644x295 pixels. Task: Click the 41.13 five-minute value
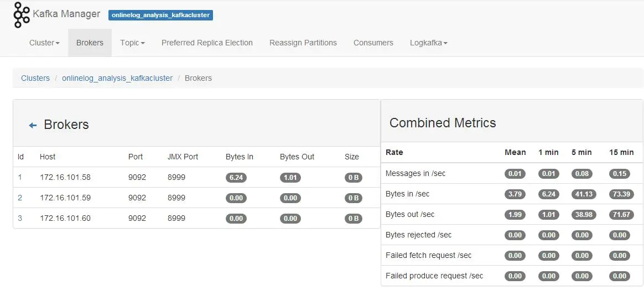click(x=584, y=194)
